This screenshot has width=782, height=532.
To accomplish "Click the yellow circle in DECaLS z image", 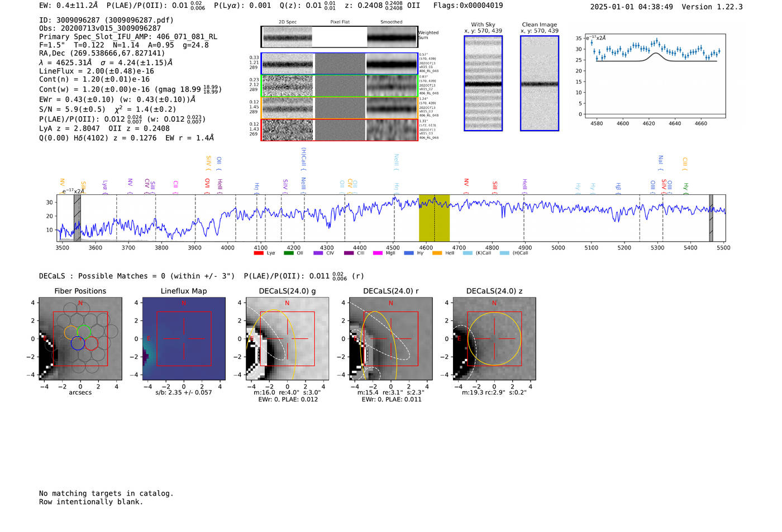I will 494,339.
